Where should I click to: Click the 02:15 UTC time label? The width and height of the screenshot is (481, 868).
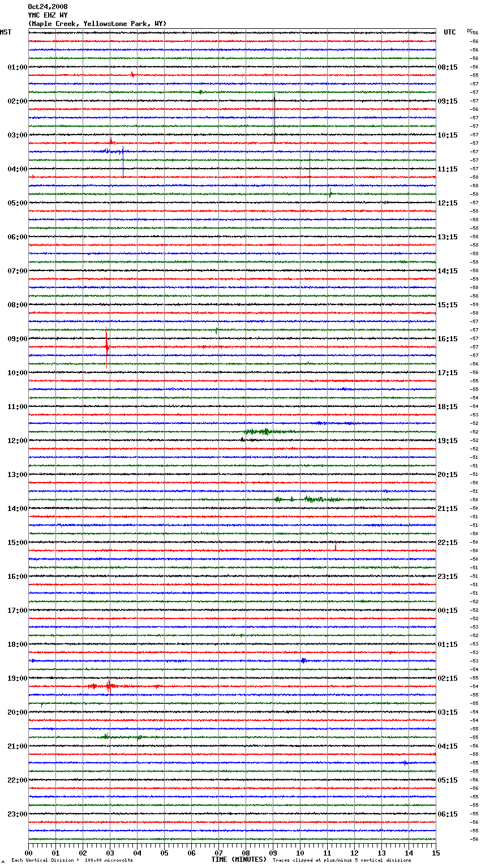pos(448,678)
